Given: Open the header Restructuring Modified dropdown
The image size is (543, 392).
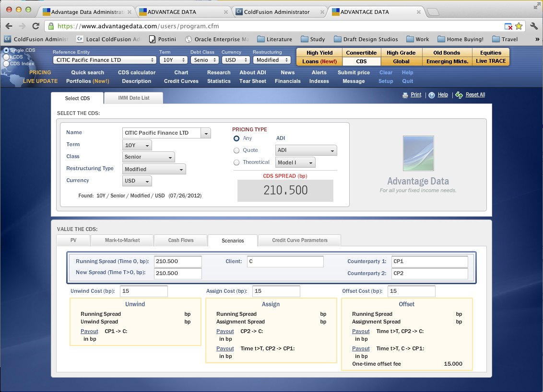Looking at the screenshot, I should coord(272,60).
